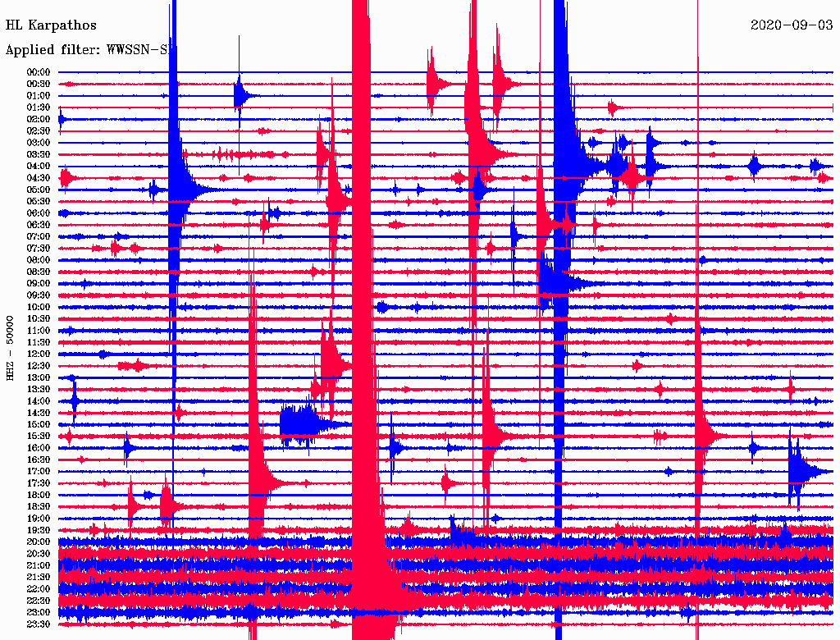Viewport: 840px width, 640px height.
Task: Select the 08:00 time label
Action: tap(39, 260)
